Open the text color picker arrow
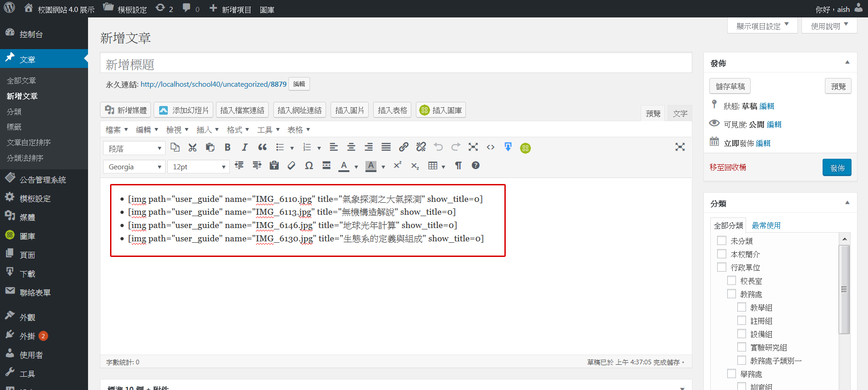The height and width of the screenshot is (390, 868). (356, 167)
